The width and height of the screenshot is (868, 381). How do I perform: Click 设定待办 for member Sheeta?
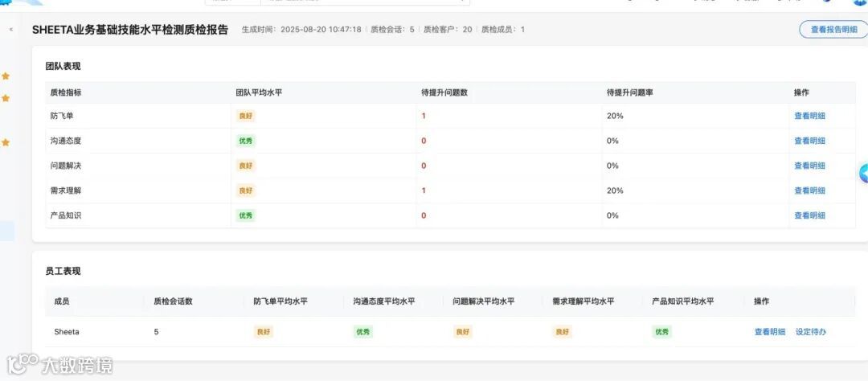point(810,332)
